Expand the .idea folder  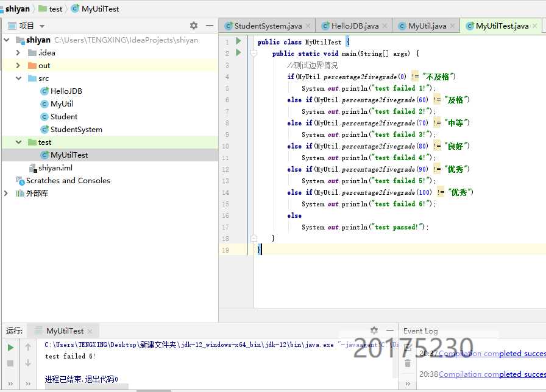[18, 52]
